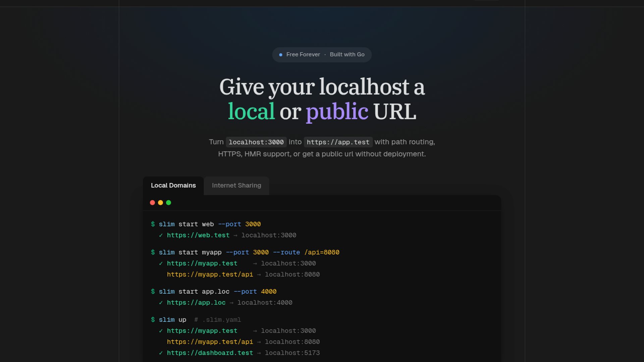This screenshot has width=644, height=362.
Task: Click the Built with Go label
Action: pyautogui.click(x=347, y=54)
